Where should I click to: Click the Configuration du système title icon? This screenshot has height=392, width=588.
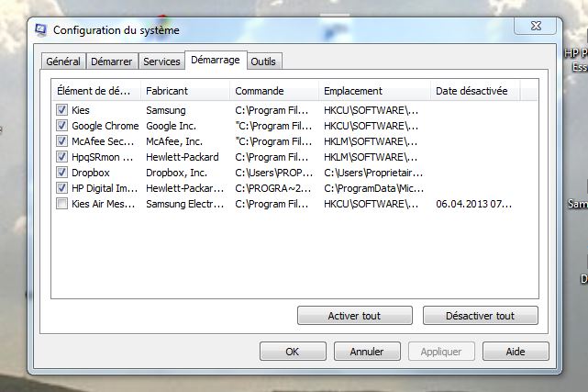(x=40, y=30)
